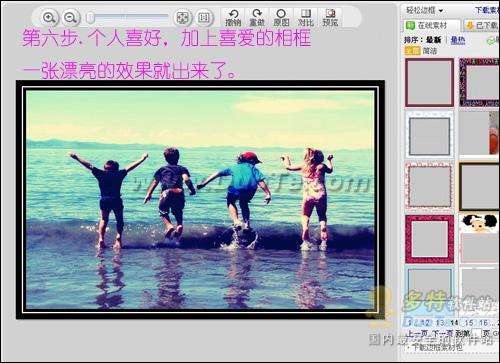Choose the dark red border frame thumbnail
This screenshot has height=363, width=500.
click(429, 82)
